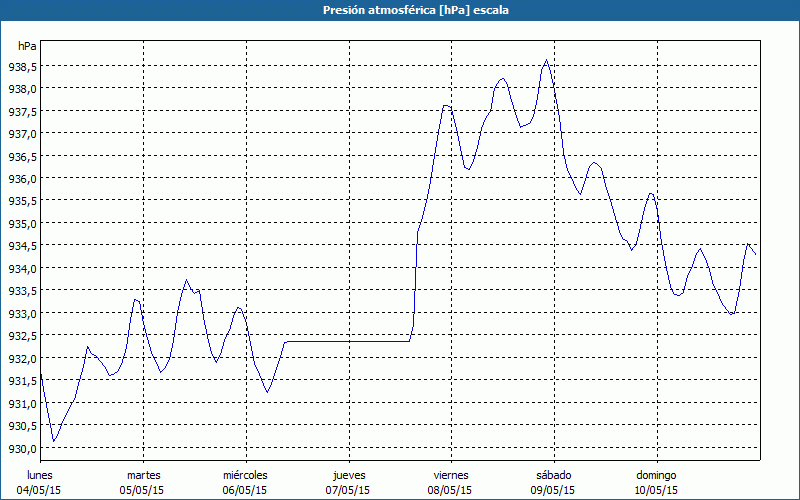Click the 'miércoles' label on the time axis
This screenshot has height=500, width=800.
tap(245, 474)
